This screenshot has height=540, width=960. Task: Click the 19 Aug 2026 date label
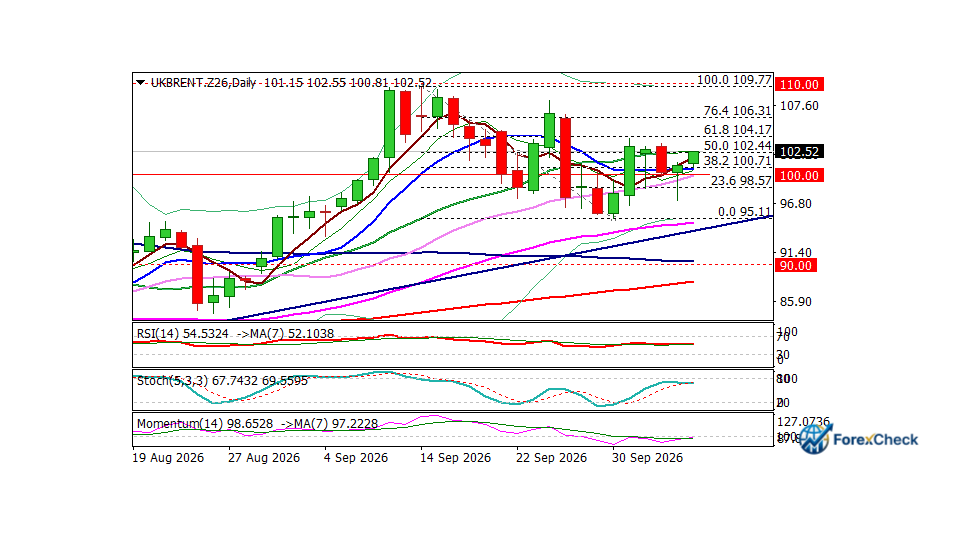tap(168, 458)
